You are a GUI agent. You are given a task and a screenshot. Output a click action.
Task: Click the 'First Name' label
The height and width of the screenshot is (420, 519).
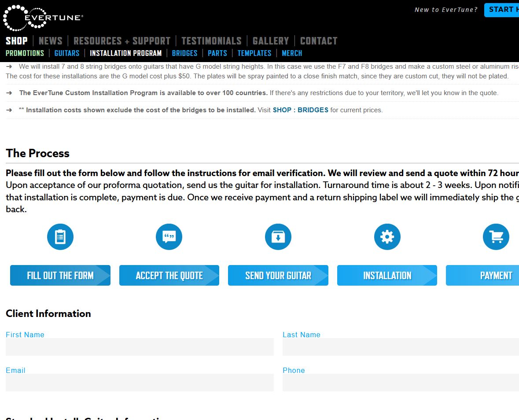25,335
